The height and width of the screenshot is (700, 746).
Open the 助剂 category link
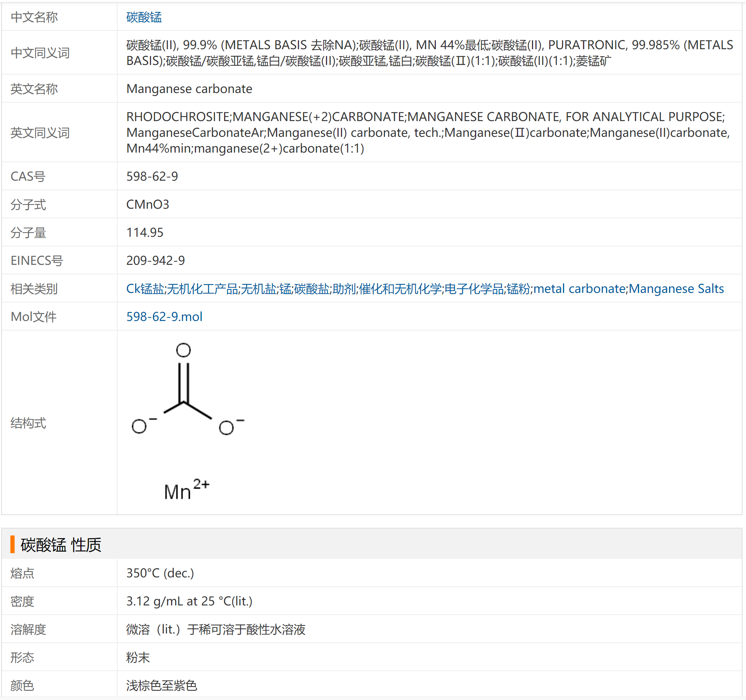click(x=344, y=289)
